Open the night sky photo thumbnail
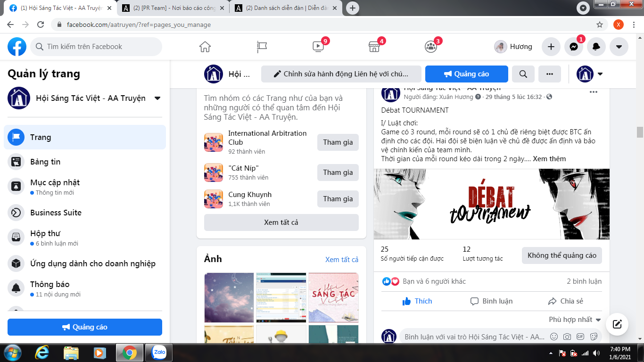The height and width of the screenshot is (362, 644). coord(229,297)
